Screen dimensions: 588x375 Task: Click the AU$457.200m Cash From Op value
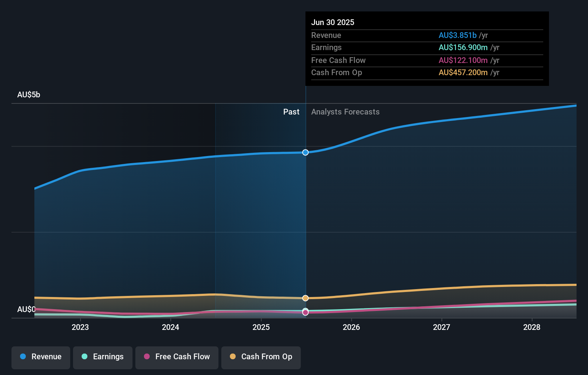coord(463,73)
